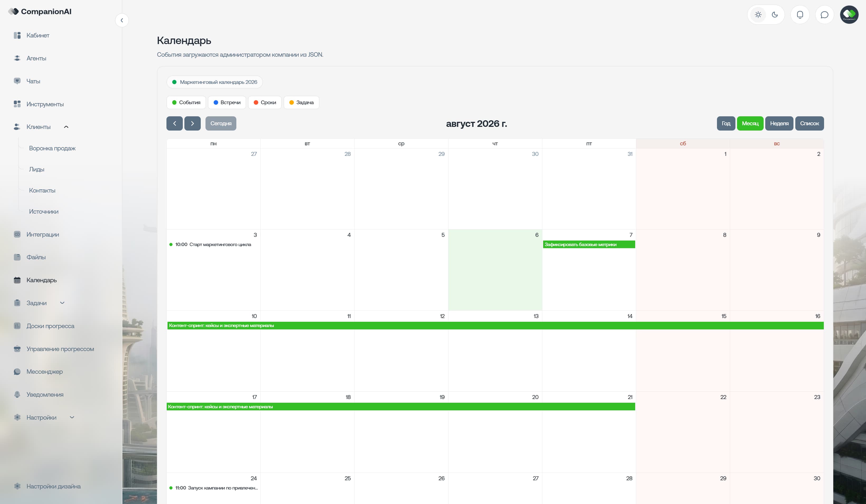This screenshot has height=504, width=866.
Task: Open Кабинет menu item
Action: pyautogui.click(x=38, y=35)
